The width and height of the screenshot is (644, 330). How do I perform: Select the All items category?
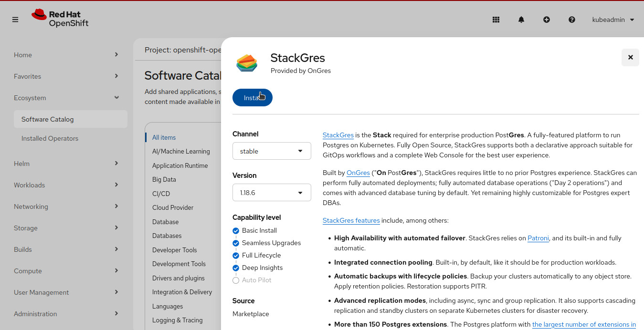(164, 137)
